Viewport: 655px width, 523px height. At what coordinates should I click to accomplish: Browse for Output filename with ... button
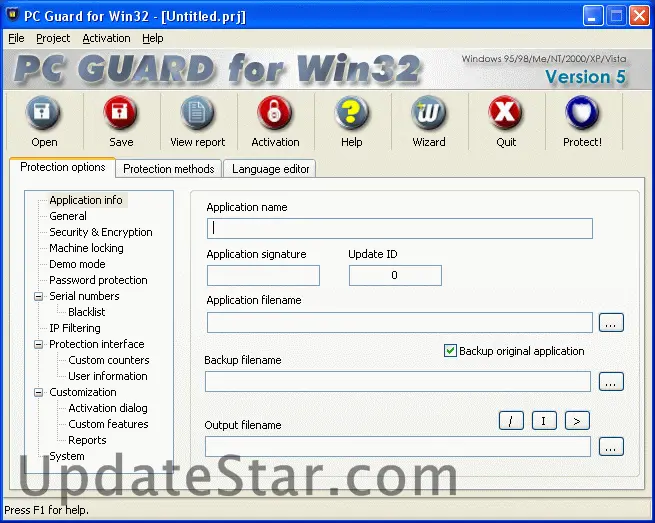tap(611, 447)
